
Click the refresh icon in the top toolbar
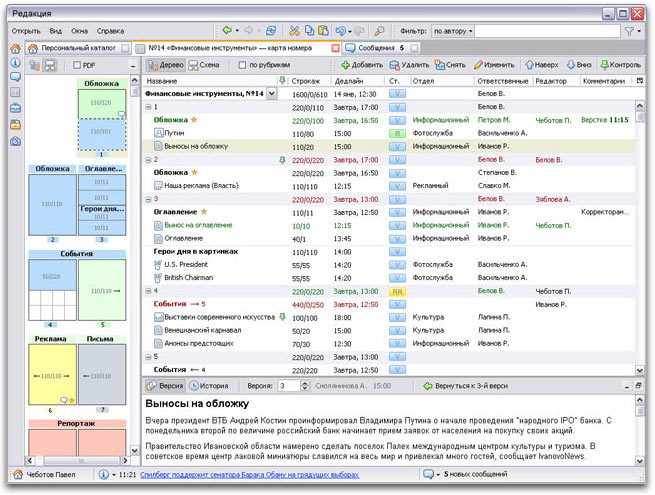(270, 31)
